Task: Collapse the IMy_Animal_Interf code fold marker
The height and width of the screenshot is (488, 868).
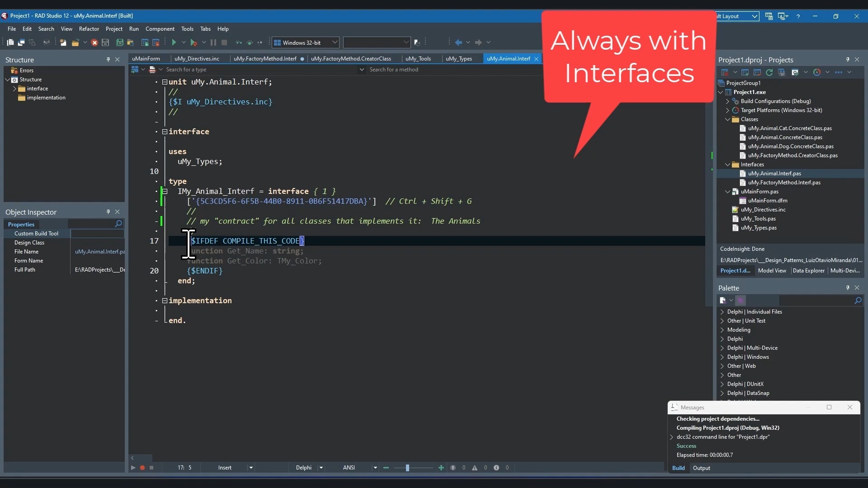Action: tap(165, 192)
